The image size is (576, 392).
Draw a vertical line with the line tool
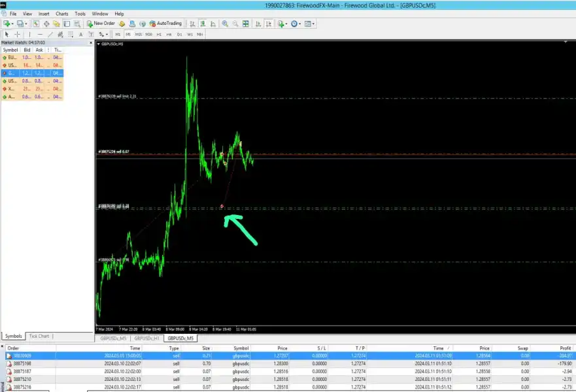click(x=29, y=34)
